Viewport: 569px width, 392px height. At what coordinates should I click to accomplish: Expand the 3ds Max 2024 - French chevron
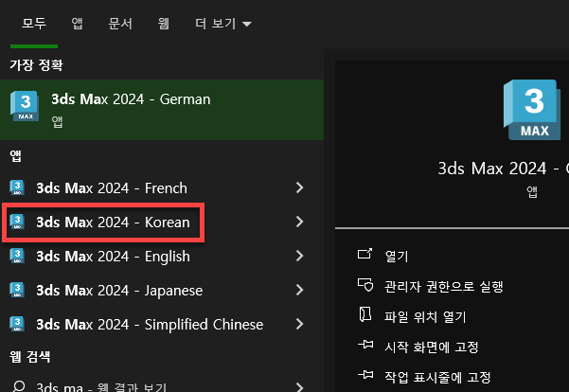pos(299,187)
